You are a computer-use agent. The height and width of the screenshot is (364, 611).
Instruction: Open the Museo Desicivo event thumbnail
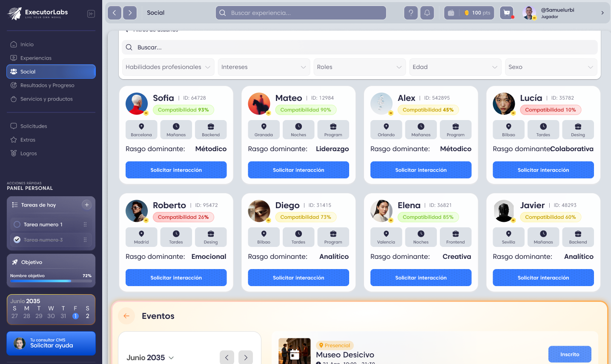click(295, 351)
